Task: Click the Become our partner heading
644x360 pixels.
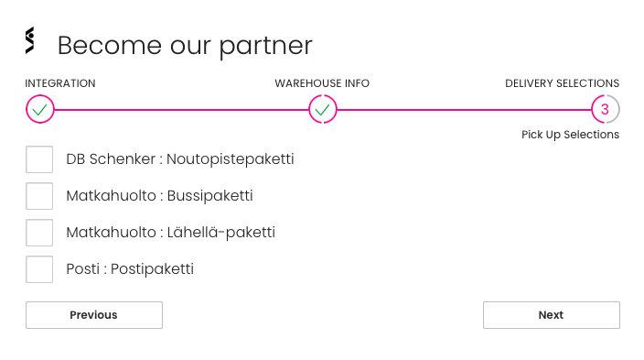Action: point(185,45)
